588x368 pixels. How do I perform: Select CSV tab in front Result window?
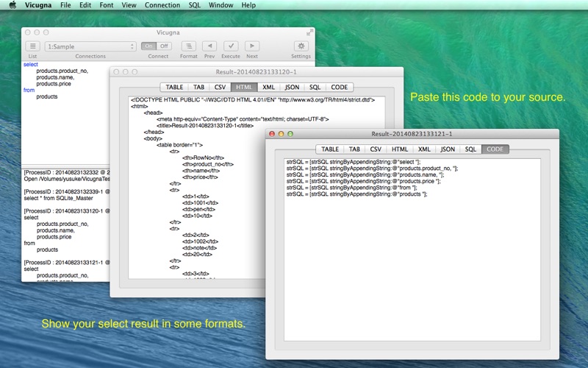click(376, 149)
